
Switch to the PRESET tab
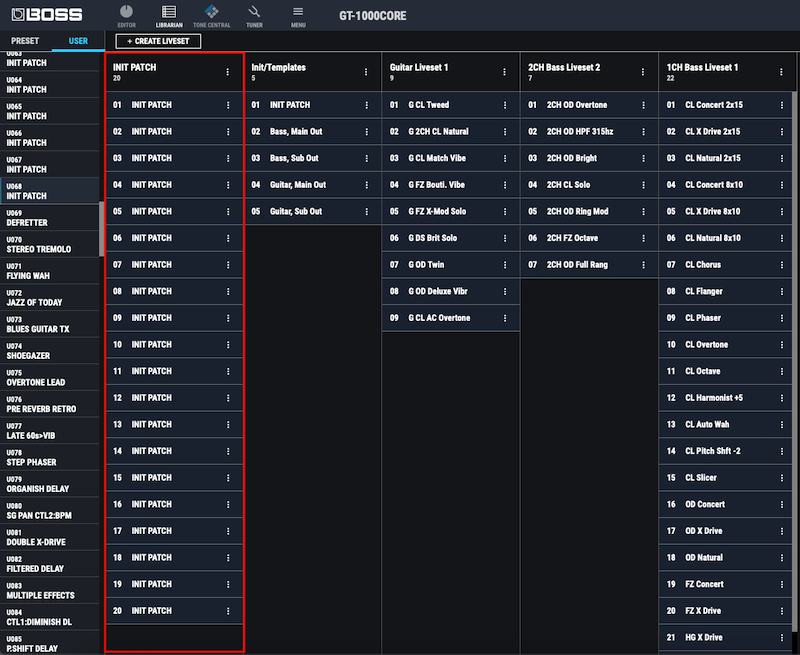(x=25, y=41)
